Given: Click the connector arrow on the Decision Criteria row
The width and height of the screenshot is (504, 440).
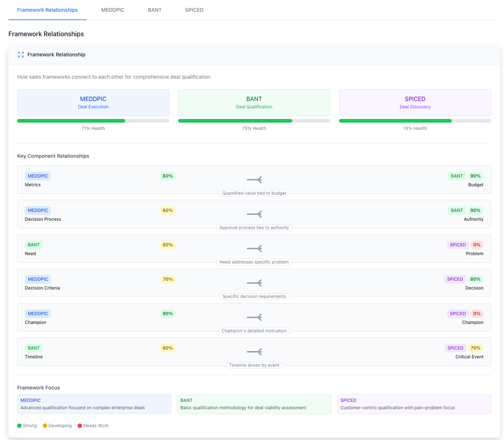Looking at the screenshot, I should 254,283.
